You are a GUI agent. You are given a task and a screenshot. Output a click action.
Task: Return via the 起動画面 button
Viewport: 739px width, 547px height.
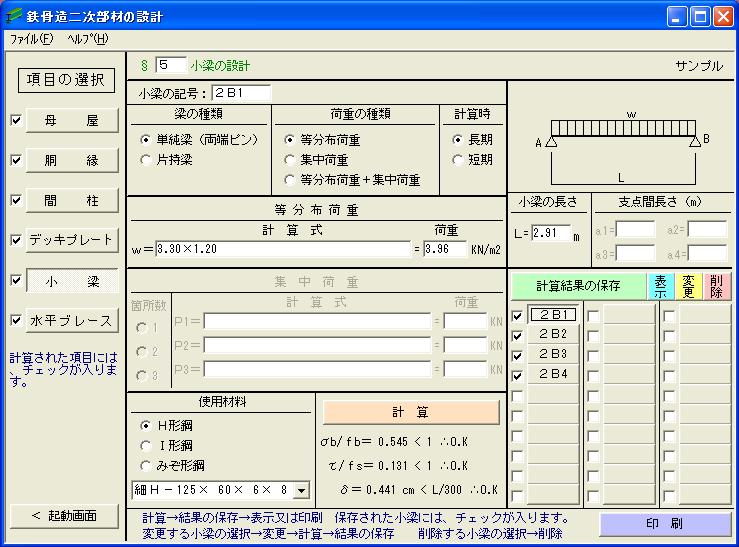click(x=64, y=516)
